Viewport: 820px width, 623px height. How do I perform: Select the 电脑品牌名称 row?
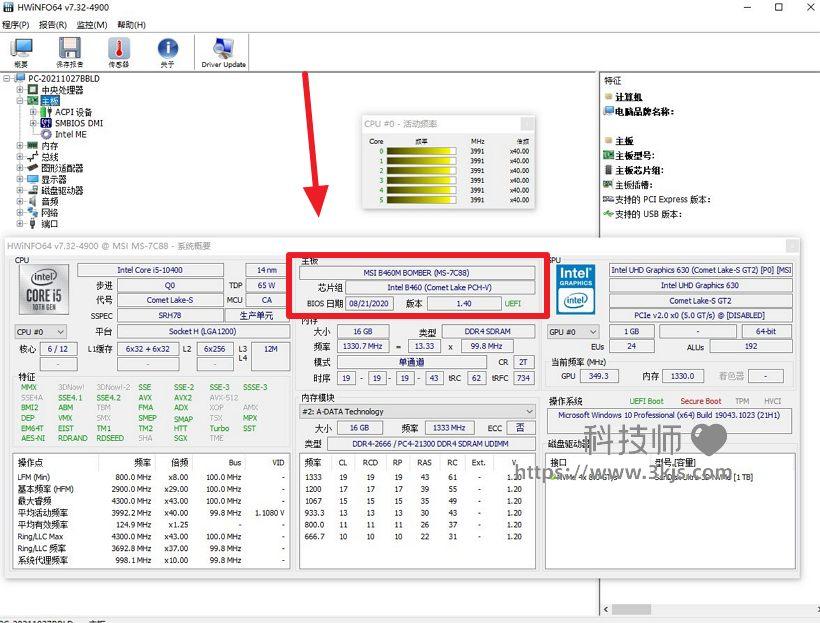(x=644, y=111)
